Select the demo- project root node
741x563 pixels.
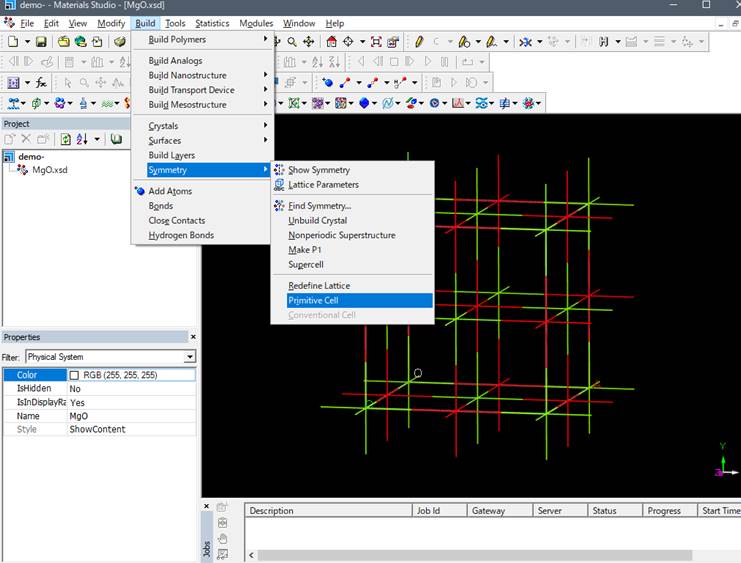coord(31,156)
